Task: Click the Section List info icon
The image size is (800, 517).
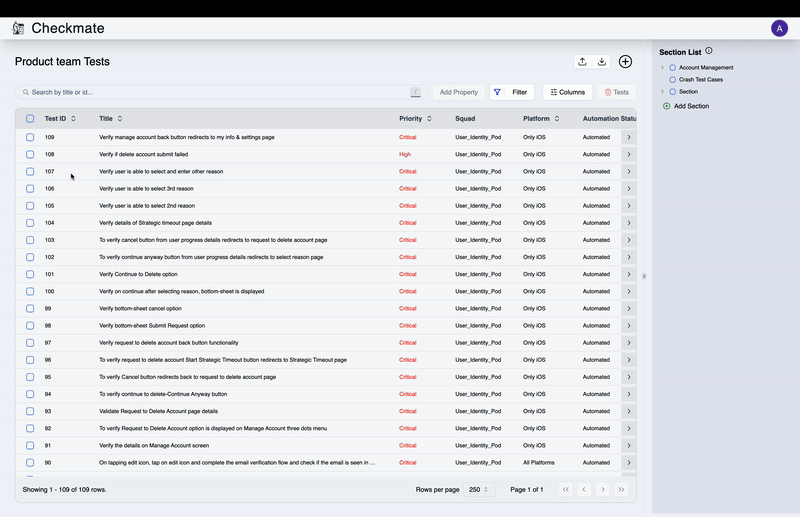Action: (709, 51)
